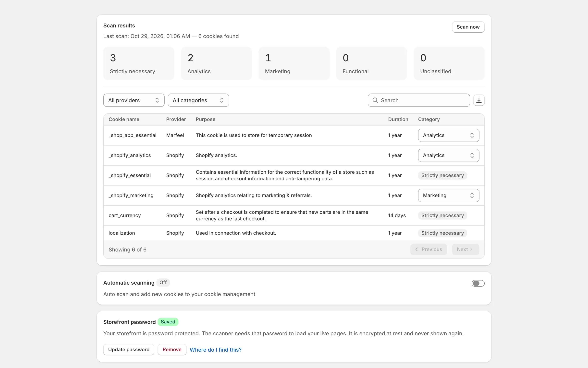Viewport: 588px width, 368px height.
Task: Click the Saved status badge
Action: pos(168,322)
